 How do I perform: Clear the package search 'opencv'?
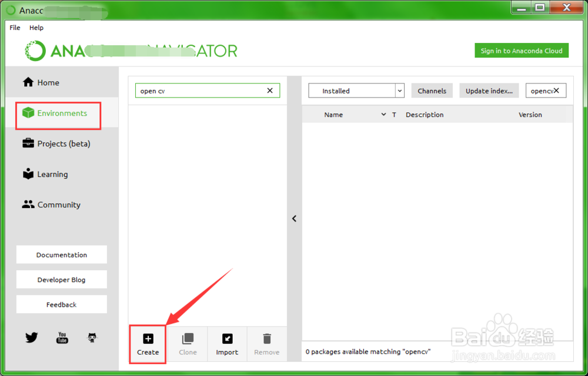(x=556, y=90)
